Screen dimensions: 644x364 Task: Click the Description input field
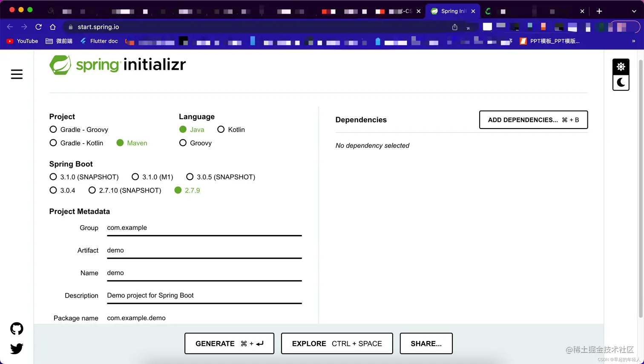(x=204, y=296)
